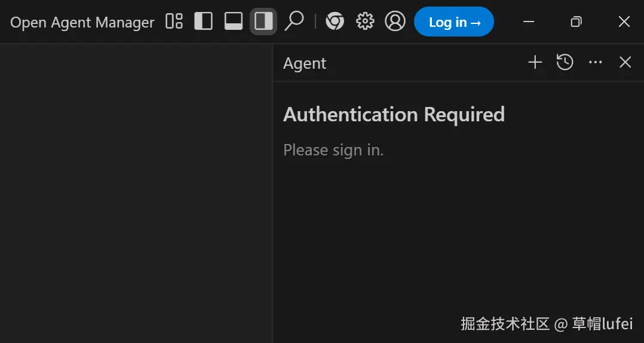Show past conversation history
644x343 pixels.
(565, 62)
